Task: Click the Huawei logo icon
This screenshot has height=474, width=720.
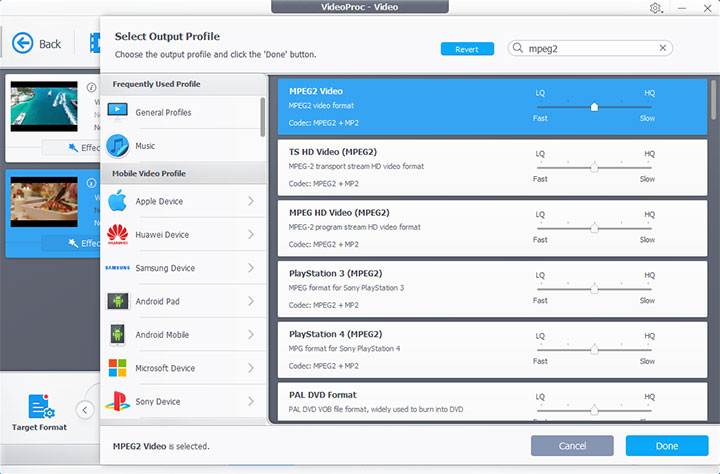Action: pos(118,234)
